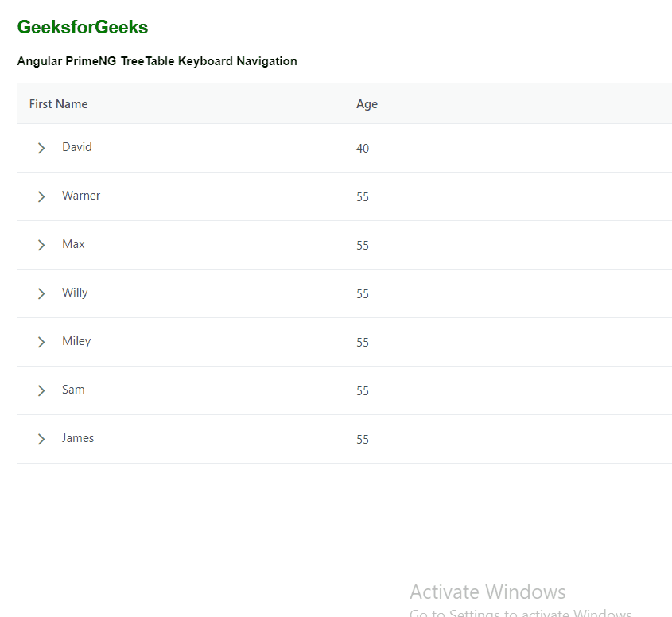This screenshot has height=617, width=672.
Task: Click the TreeTable Keyboard Navigation subtitle
Action: (157, 61)
